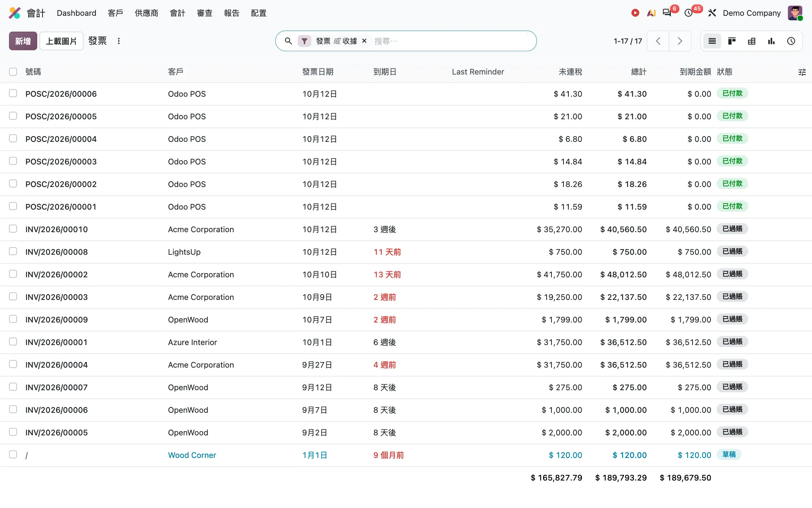Open the user avatar menu
This screenshot has height=508, width=812.
(795, 13)
